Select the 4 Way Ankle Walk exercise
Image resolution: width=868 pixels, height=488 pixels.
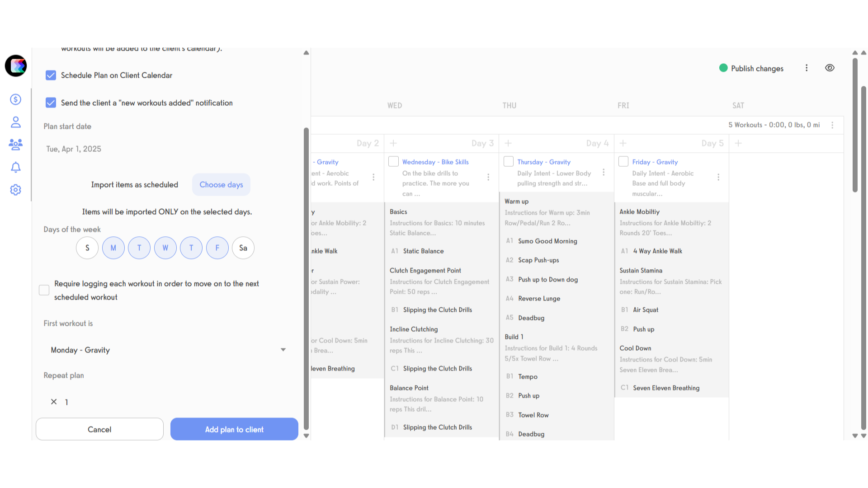[657, 251]
